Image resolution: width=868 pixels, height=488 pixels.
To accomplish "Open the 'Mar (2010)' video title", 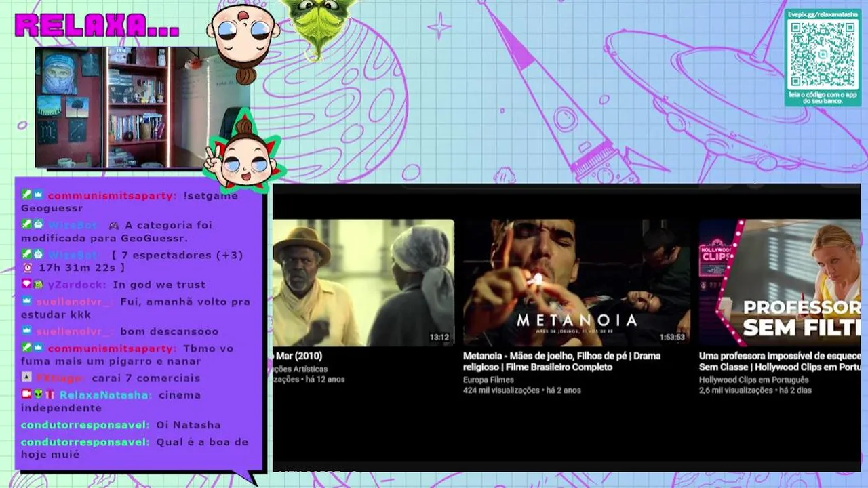I will coord(299,356).
